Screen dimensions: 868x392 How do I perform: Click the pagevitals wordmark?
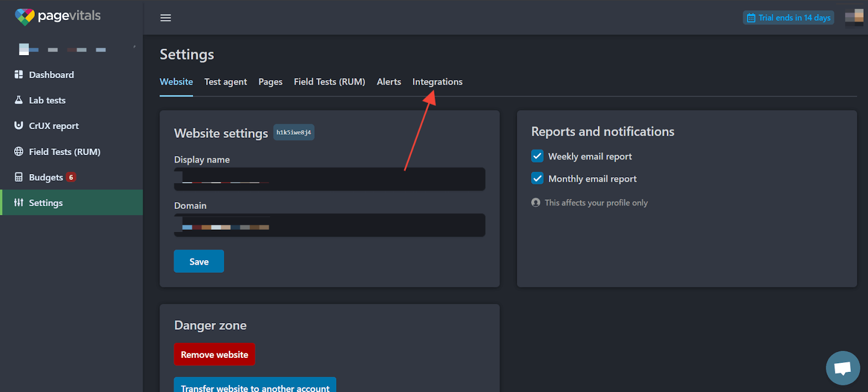click(69, 16)
